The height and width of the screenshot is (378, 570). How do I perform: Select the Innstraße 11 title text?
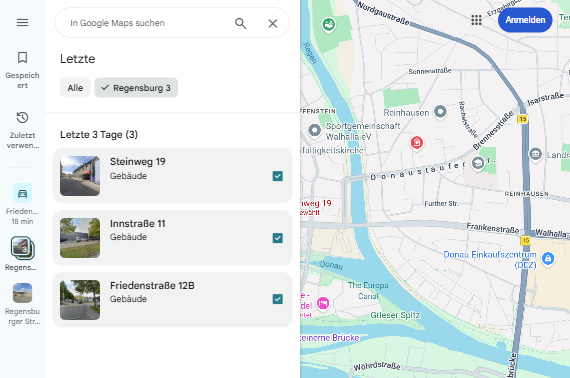pos(138,224)
